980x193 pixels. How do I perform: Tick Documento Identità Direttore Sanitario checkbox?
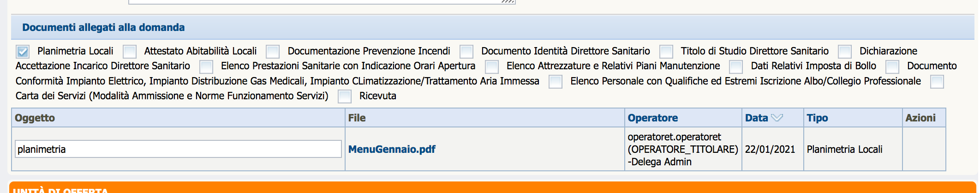pos(466,52)
